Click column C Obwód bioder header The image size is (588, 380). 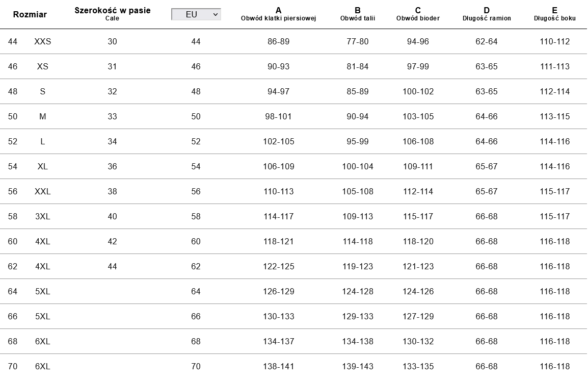[x=418, y=14]
